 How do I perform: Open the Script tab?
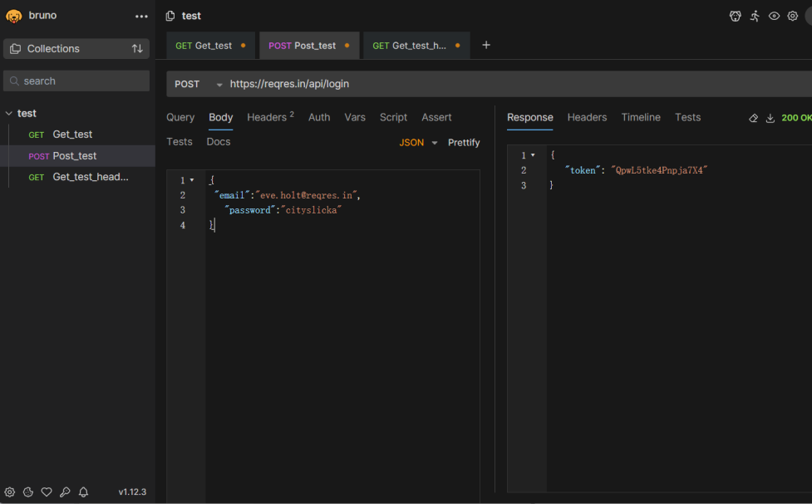coord(393,117)
